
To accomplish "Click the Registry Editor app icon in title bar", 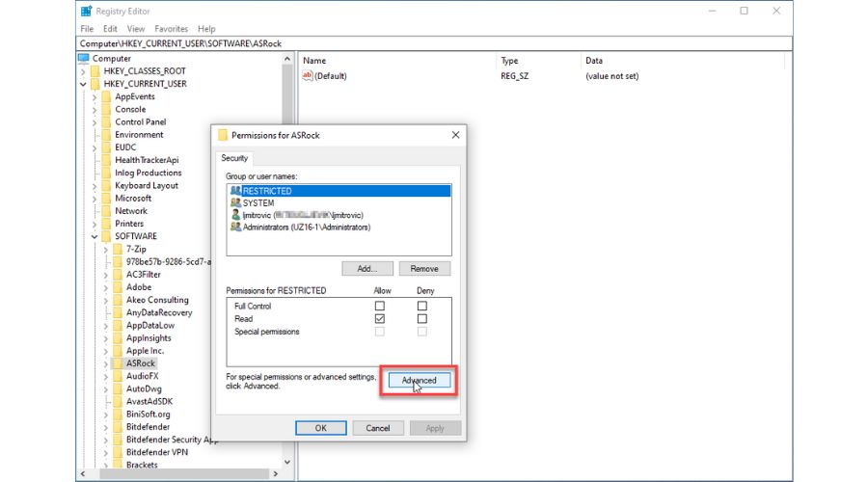I will click(86, 11).
